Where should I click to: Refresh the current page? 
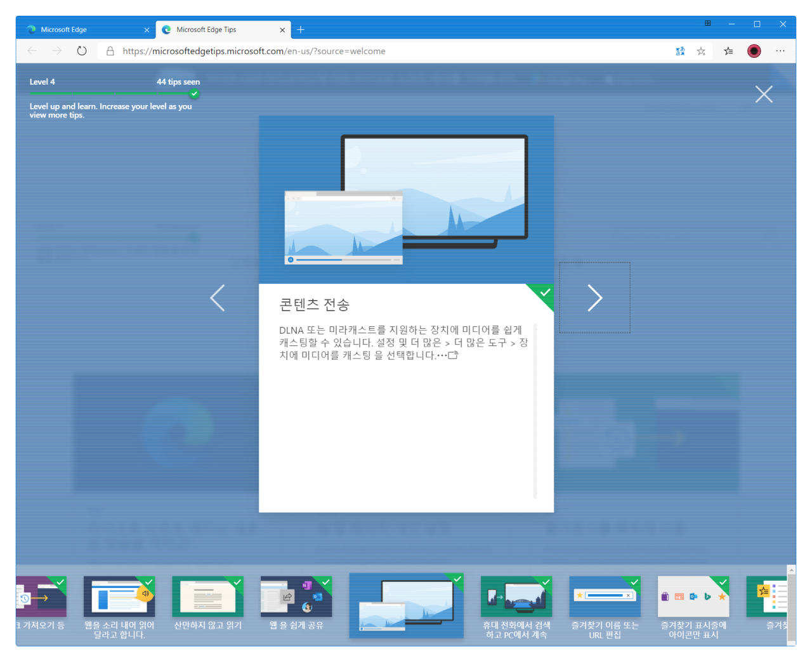[82, 51]
